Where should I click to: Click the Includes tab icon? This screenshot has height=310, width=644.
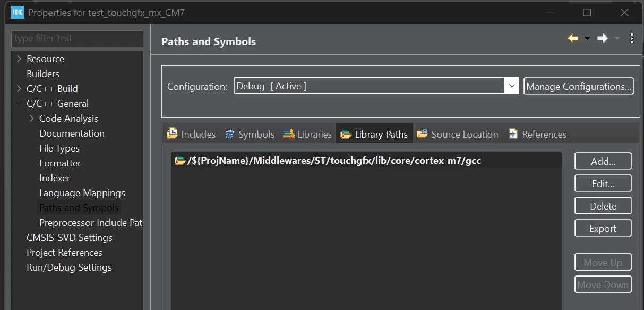pos(173,133)
